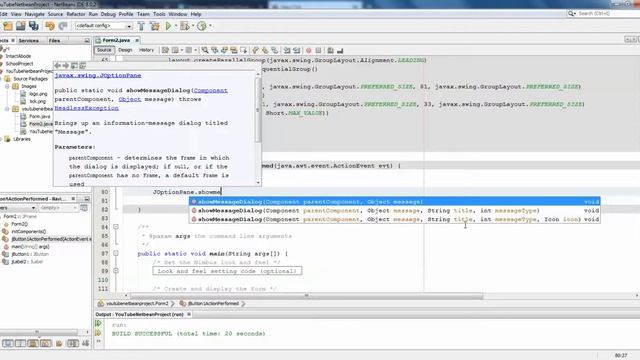Image resolution: width=640 pixels, height=360 pixels.
Task: Click the Shift Line Left icon
Action: pyautogui.click(x=287, y=51)
